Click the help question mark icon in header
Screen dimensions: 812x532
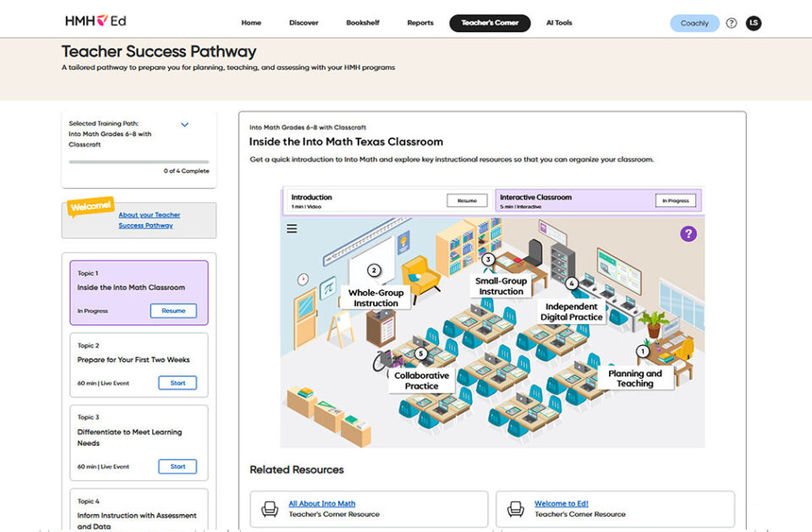731,23
